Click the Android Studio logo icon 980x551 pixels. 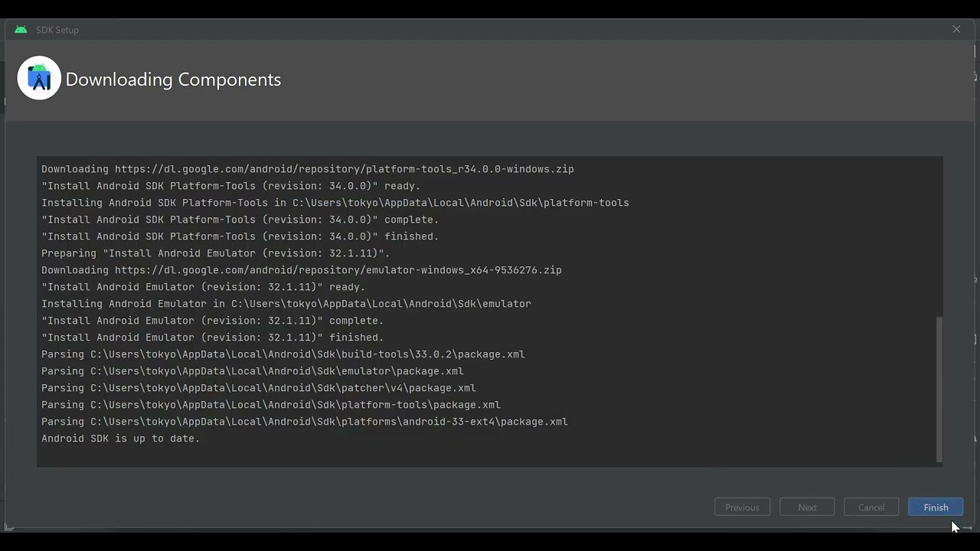click(x=39, y=78)
